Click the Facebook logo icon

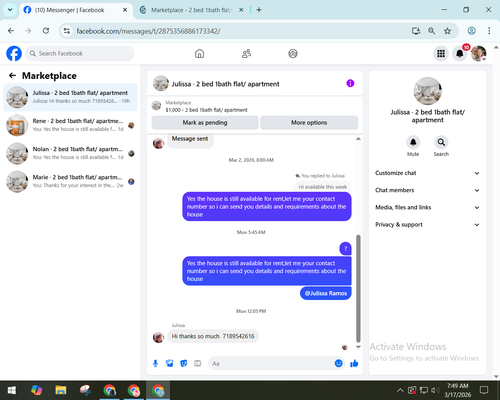point(14,53)
